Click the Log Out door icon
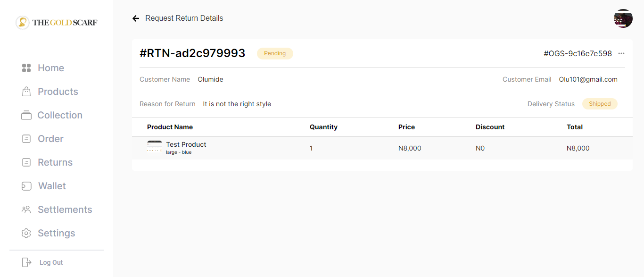Image resolution: width=644 pixels, height=277 pixels. tap(26, 262)
